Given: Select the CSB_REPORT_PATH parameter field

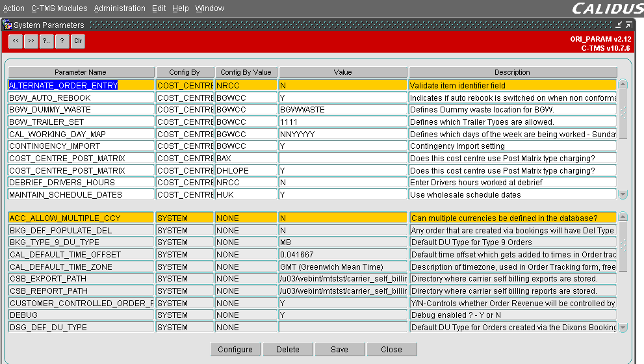Looking at the screenshot, I should pos(81,291).
